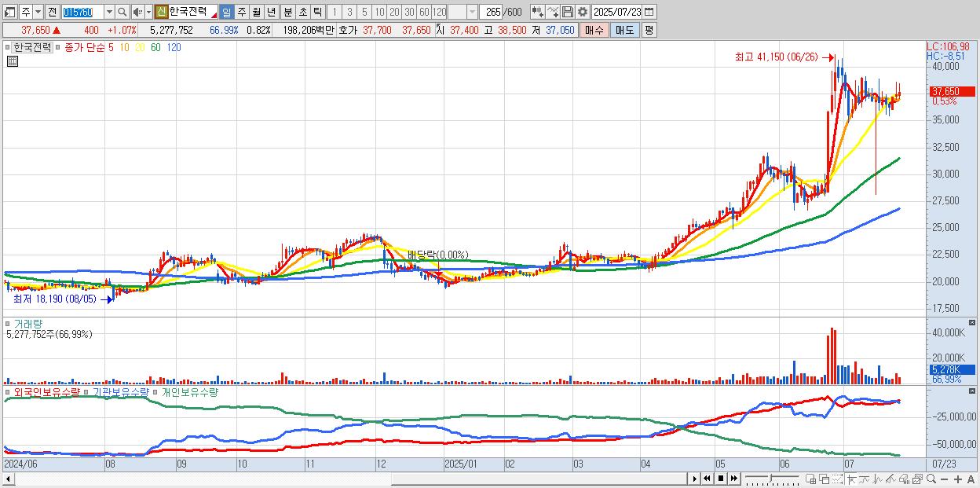The width and height of the screenshot is (980, 488).
Task: Click the rewind double-arrow button
Action: (x=707, y=479)
